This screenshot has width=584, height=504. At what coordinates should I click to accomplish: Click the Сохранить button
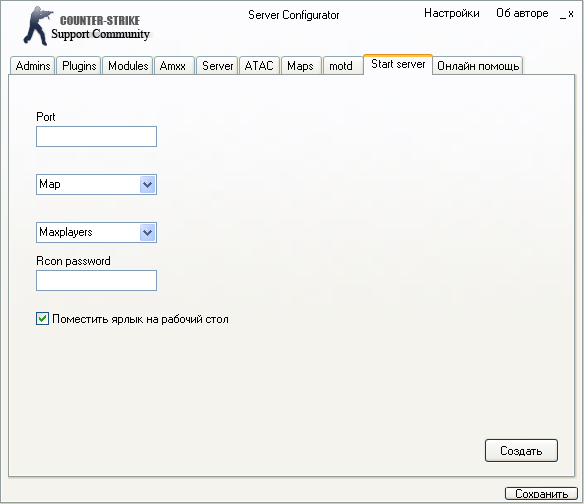click(541, 494)
